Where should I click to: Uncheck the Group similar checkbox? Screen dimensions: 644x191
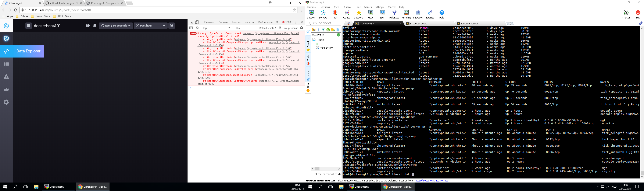point(280,28)
